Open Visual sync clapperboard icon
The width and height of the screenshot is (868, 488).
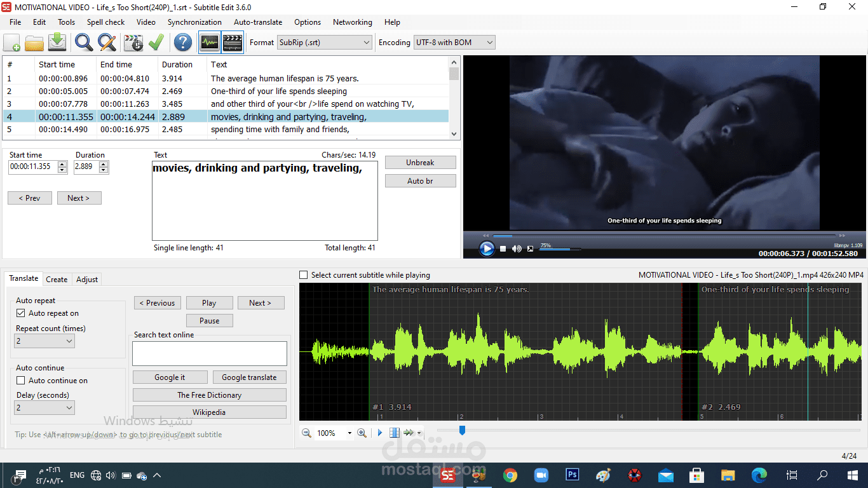133,43
